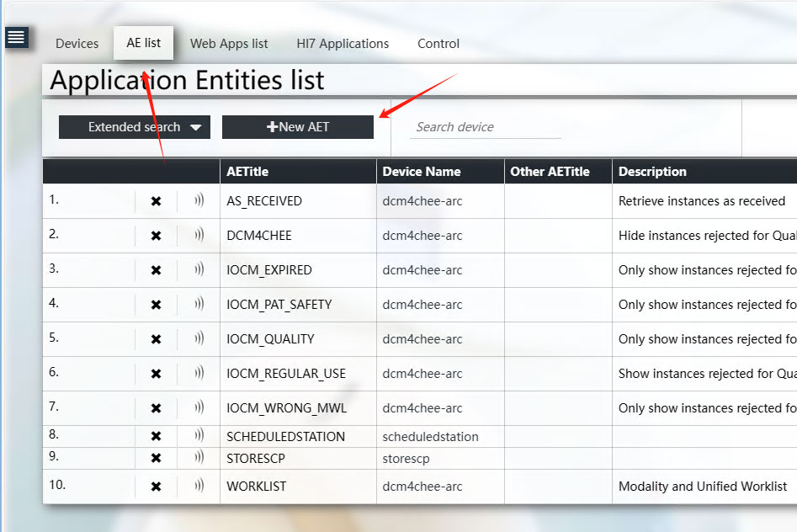Image resolution: width=797 pixels, height=532 pixels.
Task: Click echo icon in WORKLIST row
Action: pos(199,486)
